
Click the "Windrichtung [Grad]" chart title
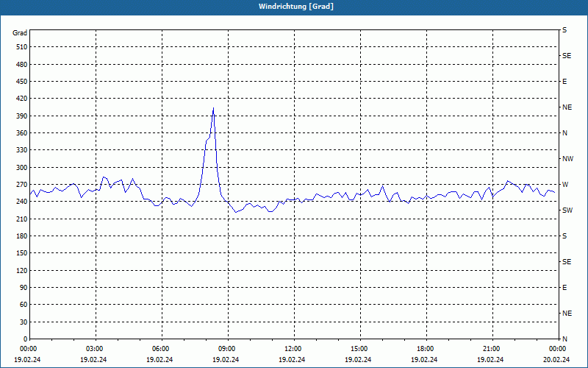[x=296, y=7]
